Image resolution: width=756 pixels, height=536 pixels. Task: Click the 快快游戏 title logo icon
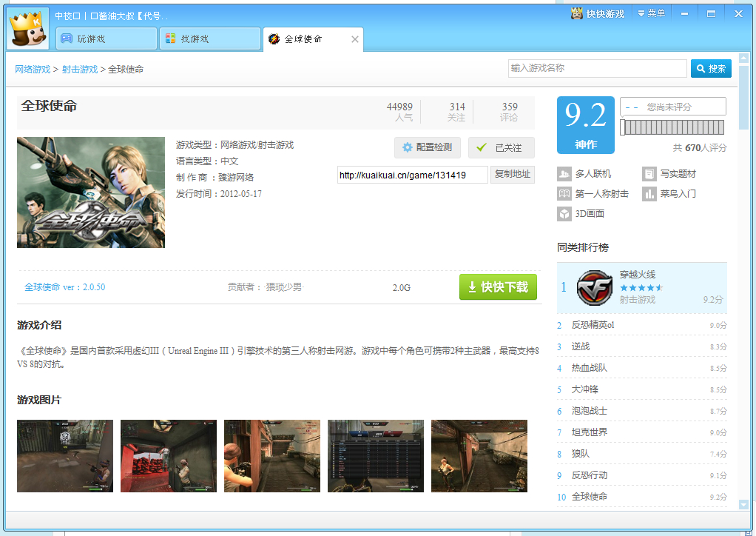point(577,13)
